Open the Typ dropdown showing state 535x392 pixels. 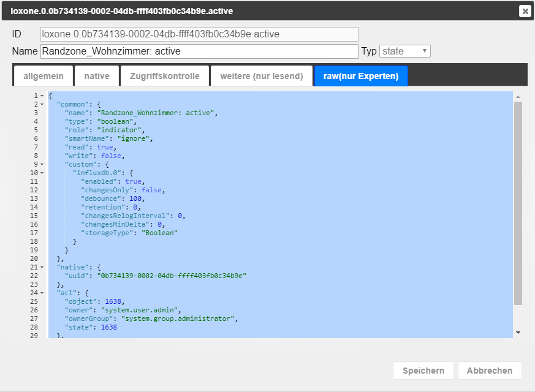click(405, 51)
